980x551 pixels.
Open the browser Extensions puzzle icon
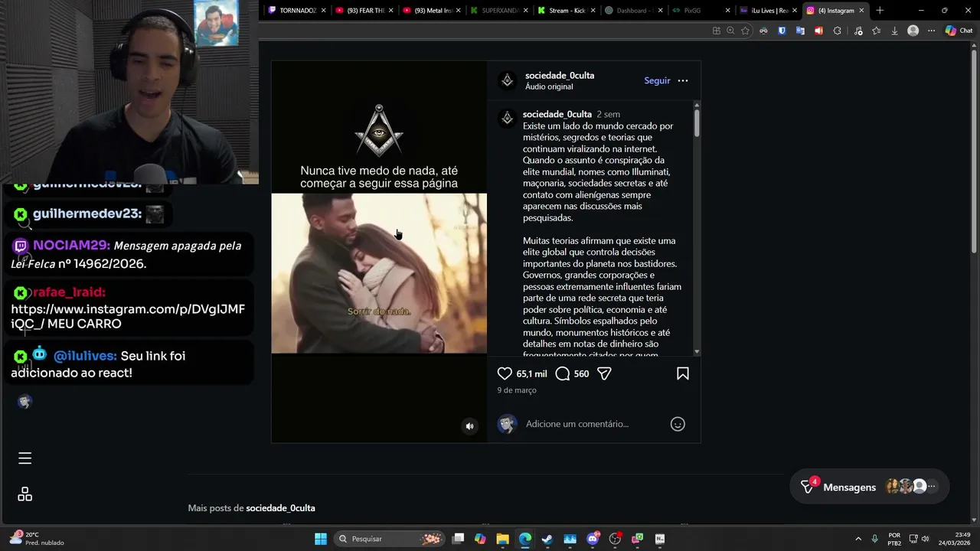point(837,31)
